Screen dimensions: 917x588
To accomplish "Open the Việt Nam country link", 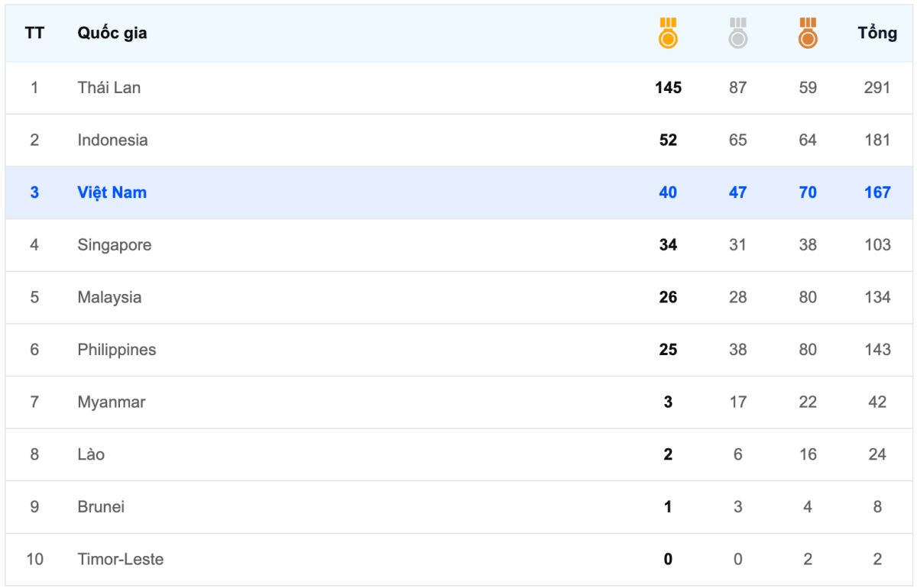I will click(112, 192).
